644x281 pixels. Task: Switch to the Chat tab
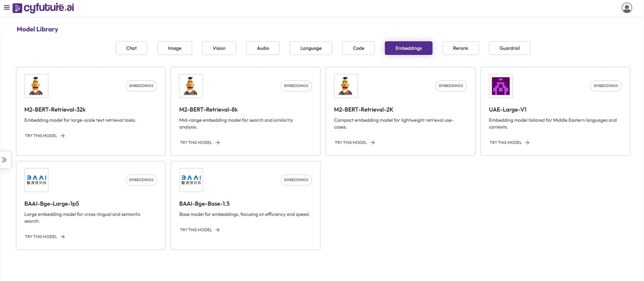pyautogui.click(x=131, y=48)
